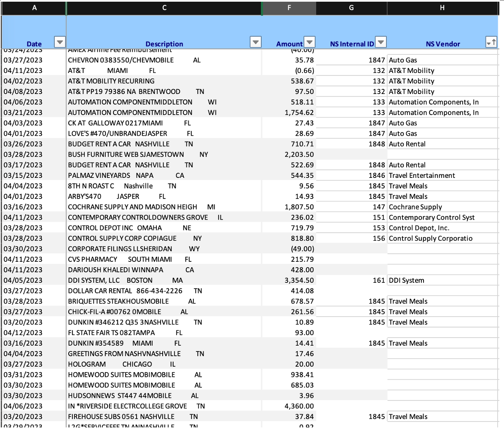Screen dimensions: 504x435
Task: Select the internal ID cell 161
Action: pos(351,280)
